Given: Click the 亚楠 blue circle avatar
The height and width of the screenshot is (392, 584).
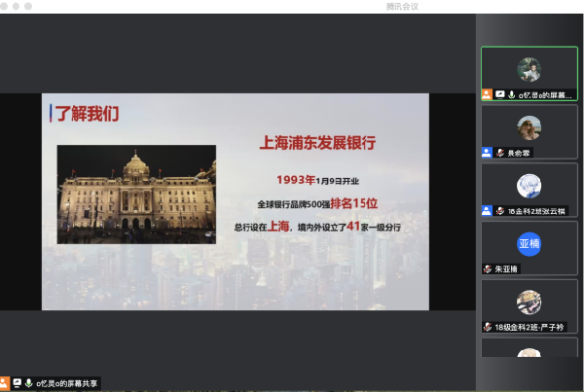Looking at the screenshot, I should 529,243.
